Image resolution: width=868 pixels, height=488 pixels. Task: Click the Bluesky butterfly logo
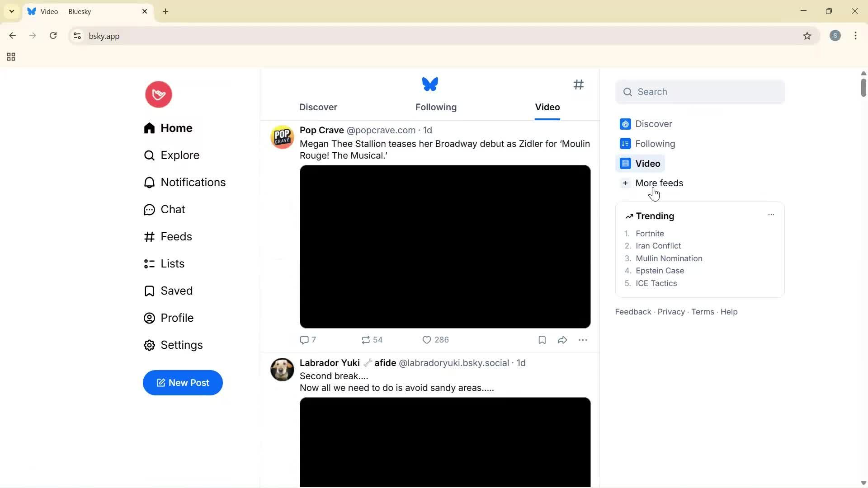point(429,84)
